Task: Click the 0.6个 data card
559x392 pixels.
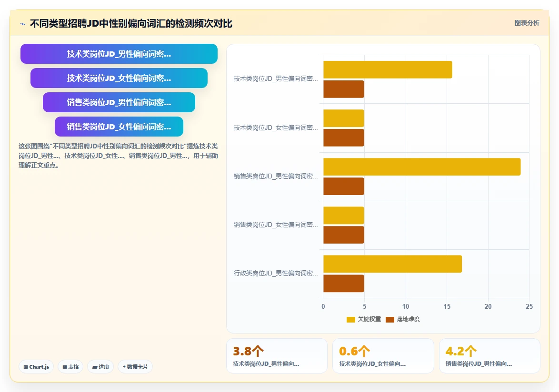Action: (x=383, y=356)
